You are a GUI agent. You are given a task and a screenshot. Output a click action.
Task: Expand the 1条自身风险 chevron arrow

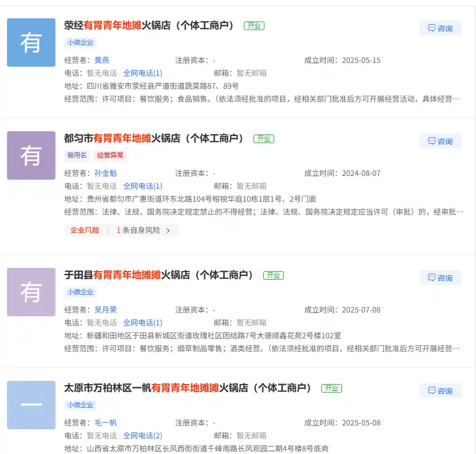pyautogui.click(x=168, y=230)
